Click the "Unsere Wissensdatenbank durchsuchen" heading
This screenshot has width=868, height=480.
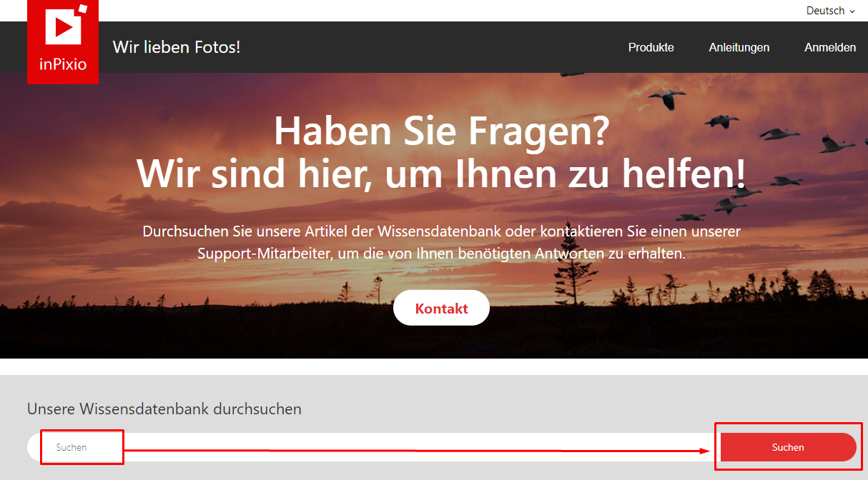point(164,409)
